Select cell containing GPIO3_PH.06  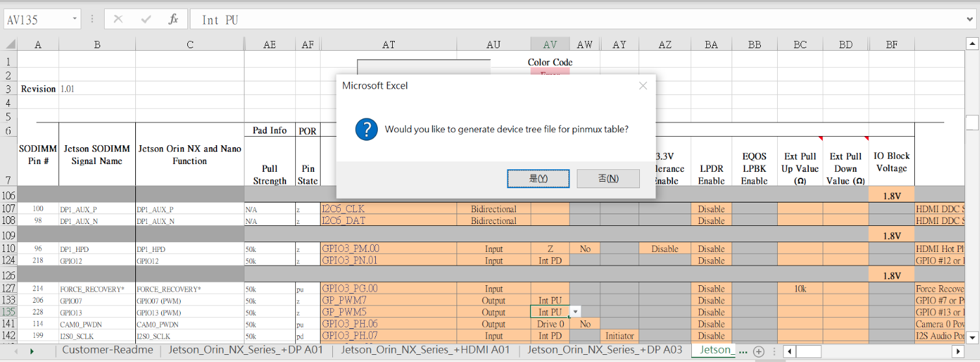[x=388, y=324]
